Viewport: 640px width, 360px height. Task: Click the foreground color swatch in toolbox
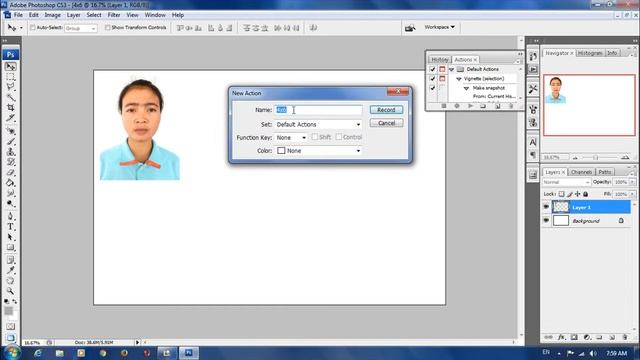click(9, 311)
